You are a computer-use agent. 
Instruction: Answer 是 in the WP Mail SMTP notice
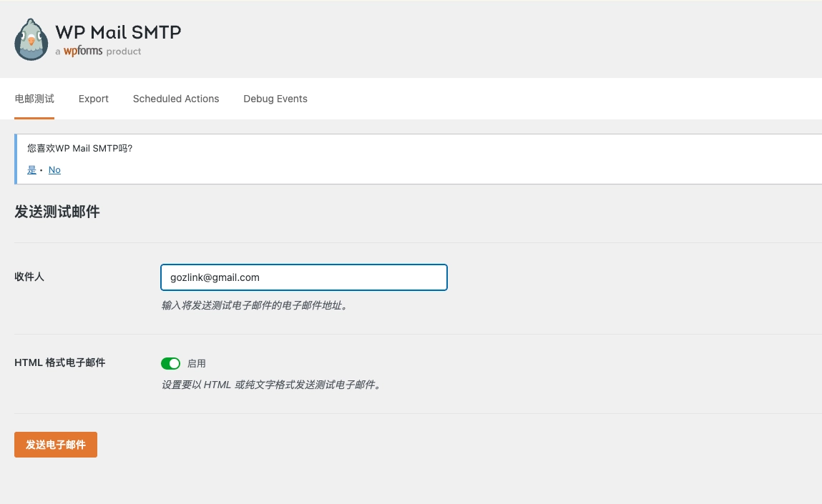click(31, 169)
